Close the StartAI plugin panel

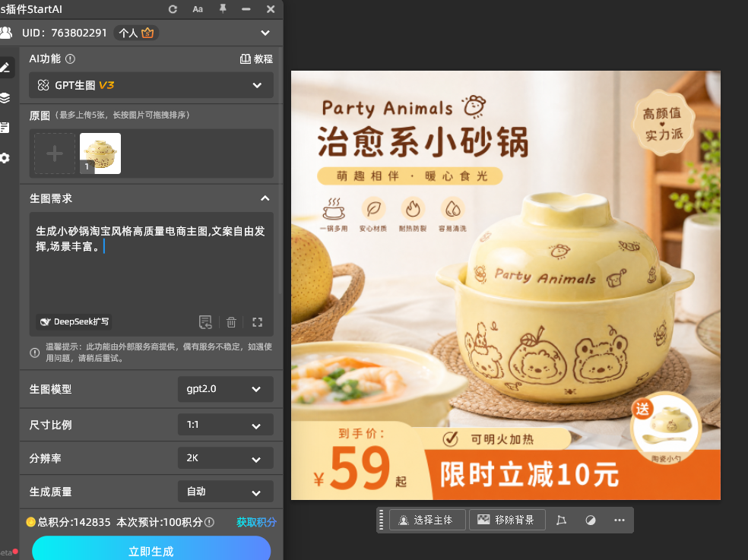271,9
